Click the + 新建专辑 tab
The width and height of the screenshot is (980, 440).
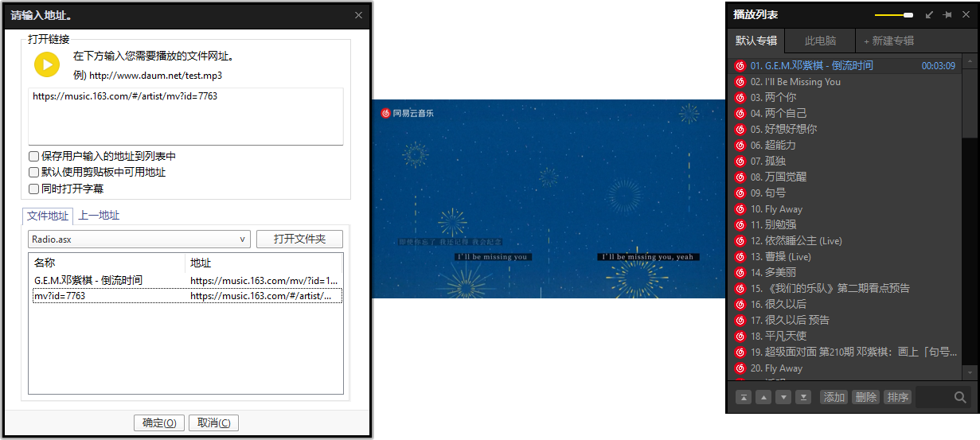pyautogui.click(x=888, y=41)
